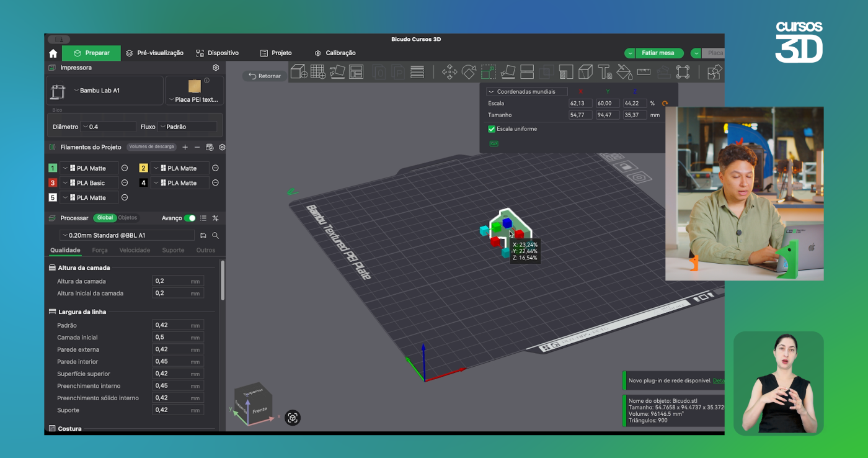Click the Escala X percentage field
868x458 pixels.
pyautogui.click(x=580, y=103)
